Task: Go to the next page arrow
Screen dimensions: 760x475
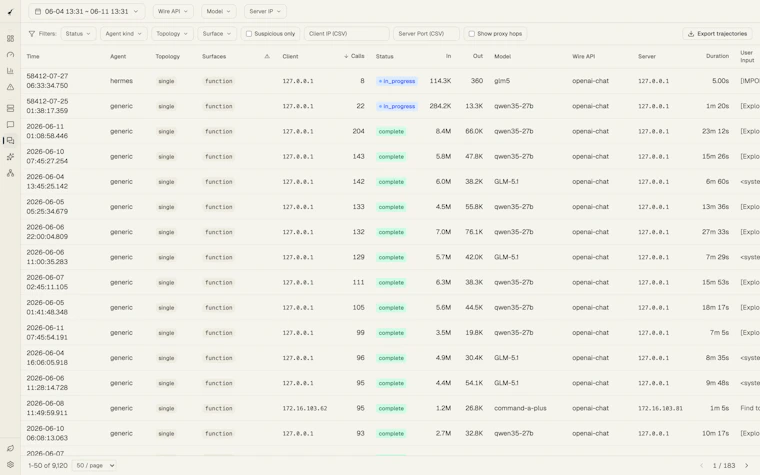Action: 746,466
